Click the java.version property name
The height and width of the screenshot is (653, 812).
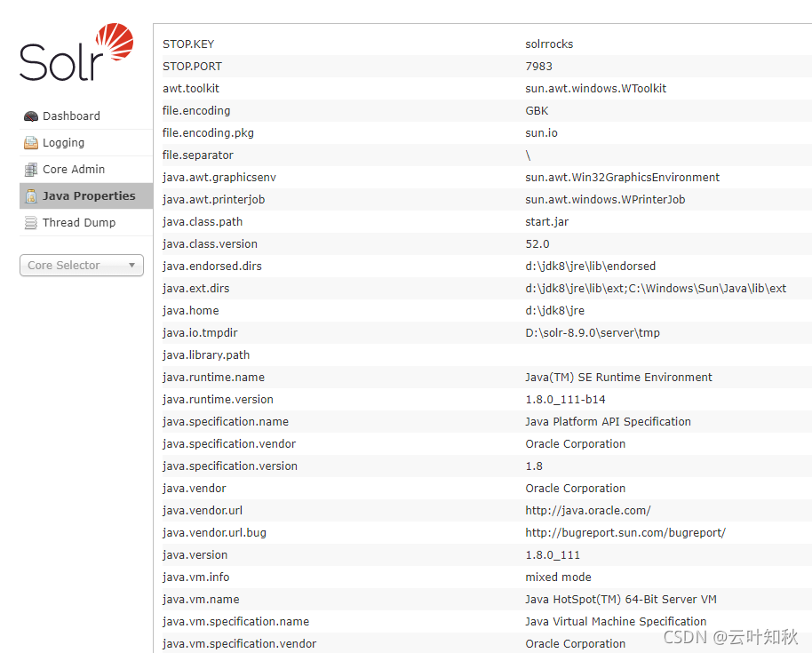click(195, 555)
